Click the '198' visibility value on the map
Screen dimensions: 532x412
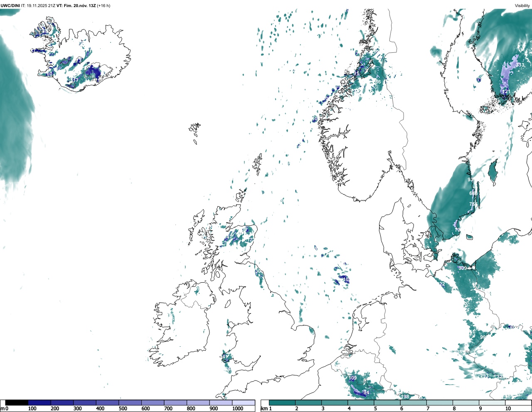pyautogui.click(x=405, y=397)
